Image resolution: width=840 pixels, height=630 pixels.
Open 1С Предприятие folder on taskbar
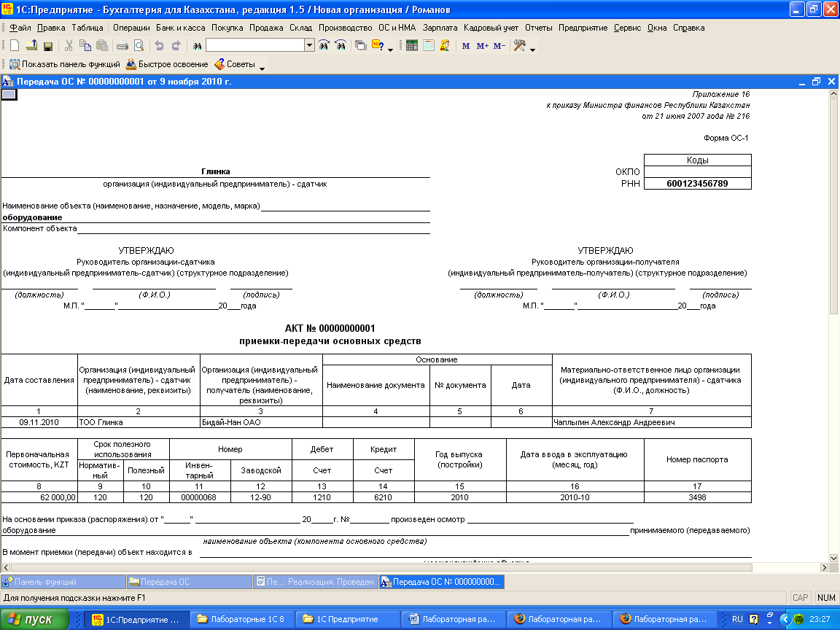346,619
